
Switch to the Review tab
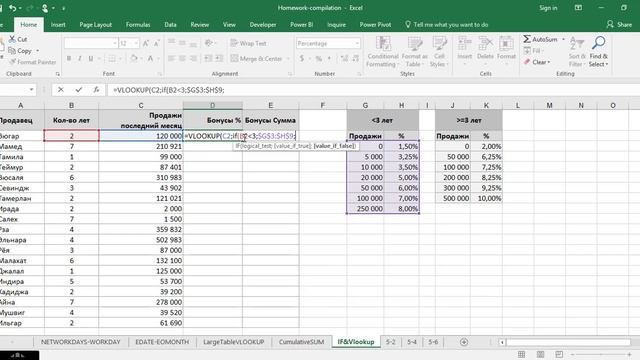point(200,24)
